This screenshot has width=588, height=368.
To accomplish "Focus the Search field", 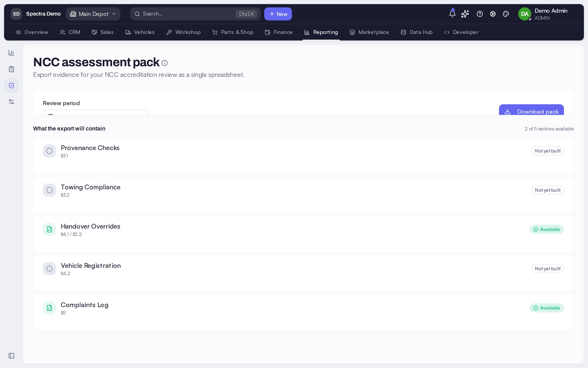I will pyautogui.click(x=195, y=14).
